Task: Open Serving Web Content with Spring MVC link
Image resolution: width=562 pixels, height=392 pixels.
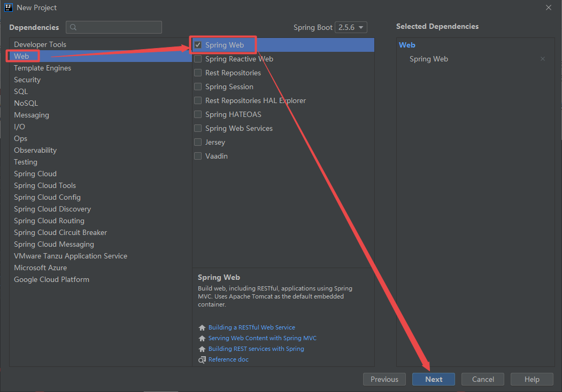Action: click(x=263, y=338)
